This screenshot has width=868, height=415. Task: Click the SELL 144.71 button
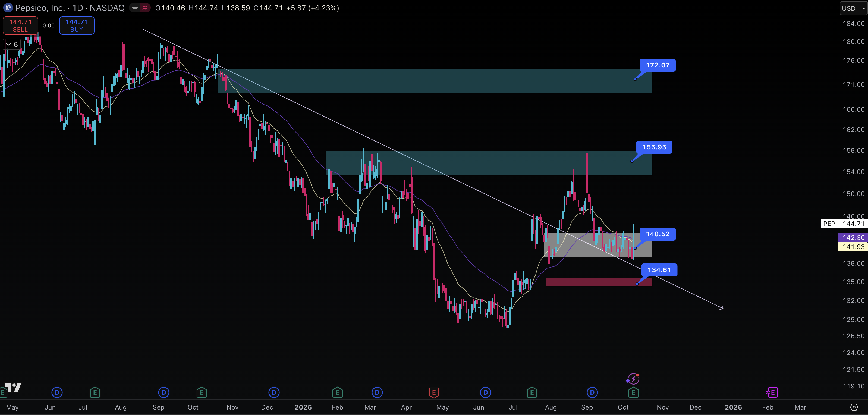click(20, 26)
